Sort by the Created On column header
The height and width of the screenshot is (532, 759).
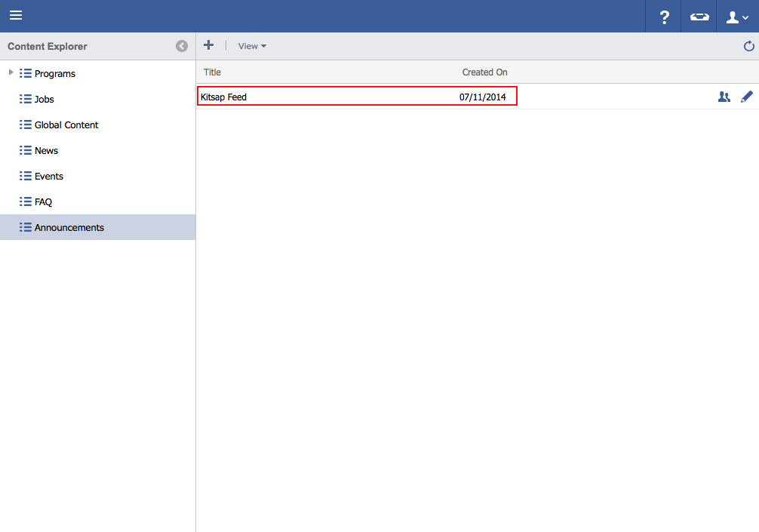(x=484, y=72)
